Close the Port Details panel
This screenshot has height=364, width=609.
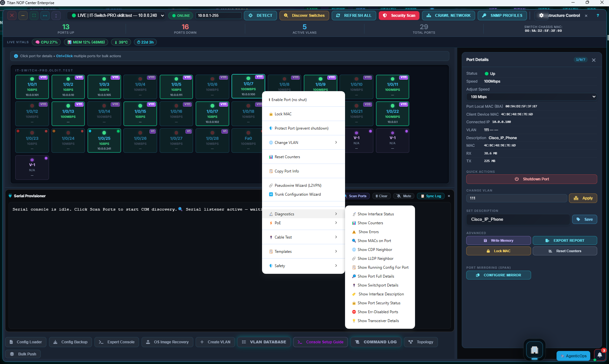(x=593, y=60)
